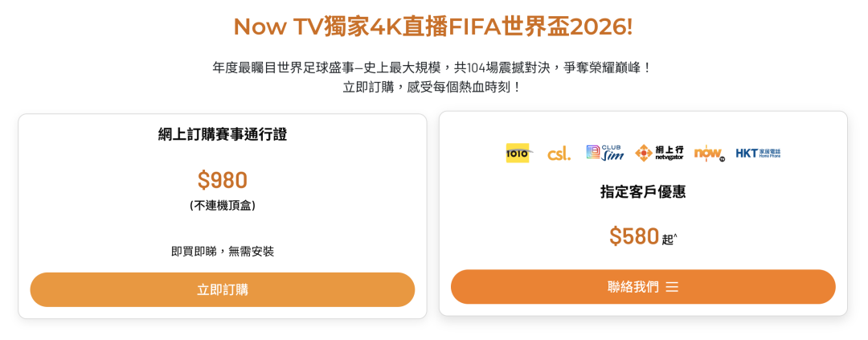This screenshot has height=340, width=868.
Task: Click the 指定客戶優惠 heading
Action: pyautogui.click(x=643, y=192)
